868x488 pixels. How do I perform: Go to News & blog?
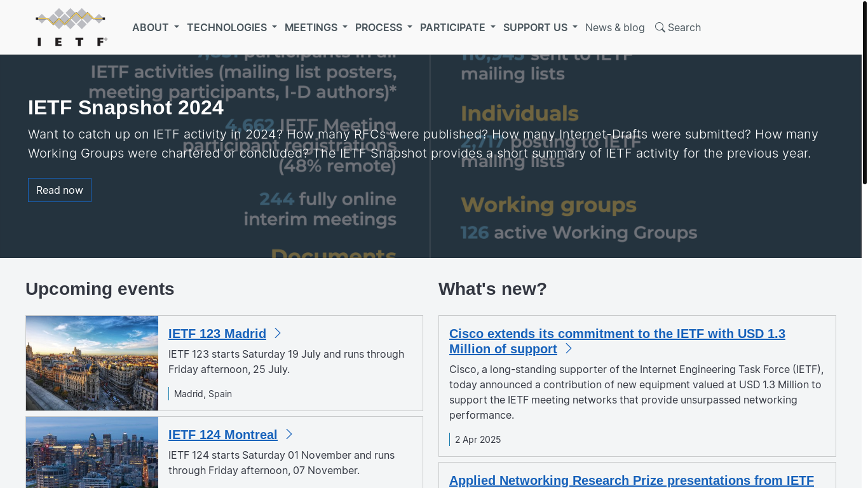(x=615, y=27)
